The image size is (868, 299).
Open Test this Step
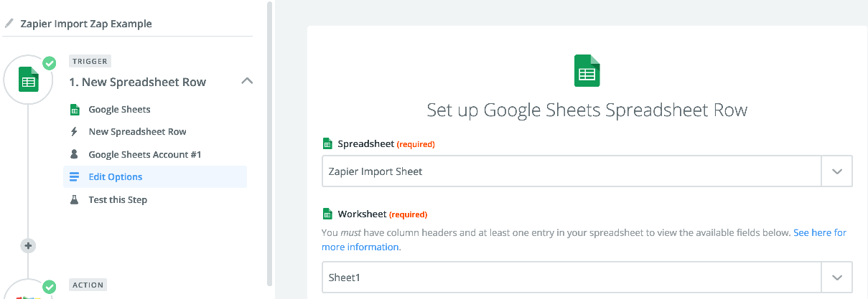coord(118,199)
